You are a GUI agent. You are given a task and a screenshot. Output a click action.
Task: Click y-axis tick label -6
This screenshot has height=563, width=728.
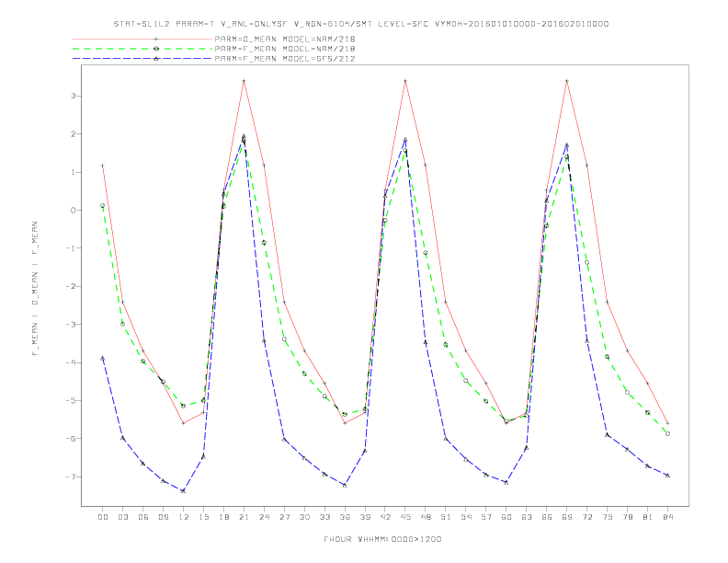[x=71, y=439]
